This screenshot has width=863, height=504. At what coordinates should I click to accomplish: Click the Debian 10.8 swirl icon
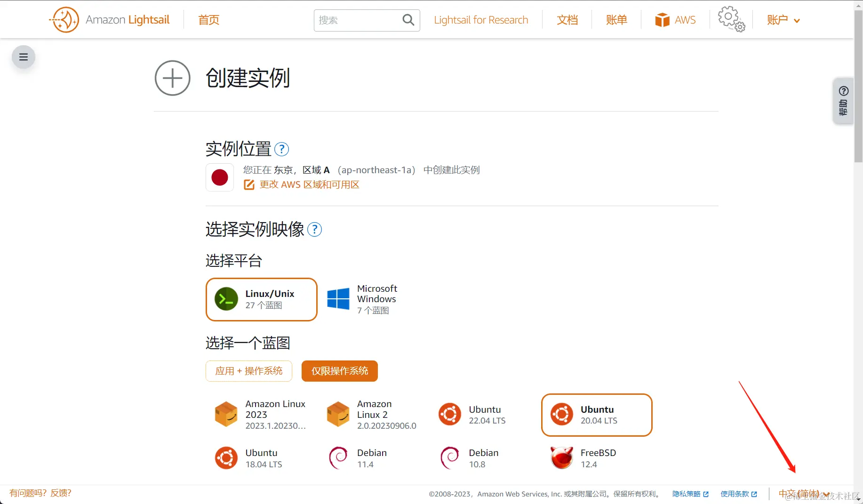(450, 458)
